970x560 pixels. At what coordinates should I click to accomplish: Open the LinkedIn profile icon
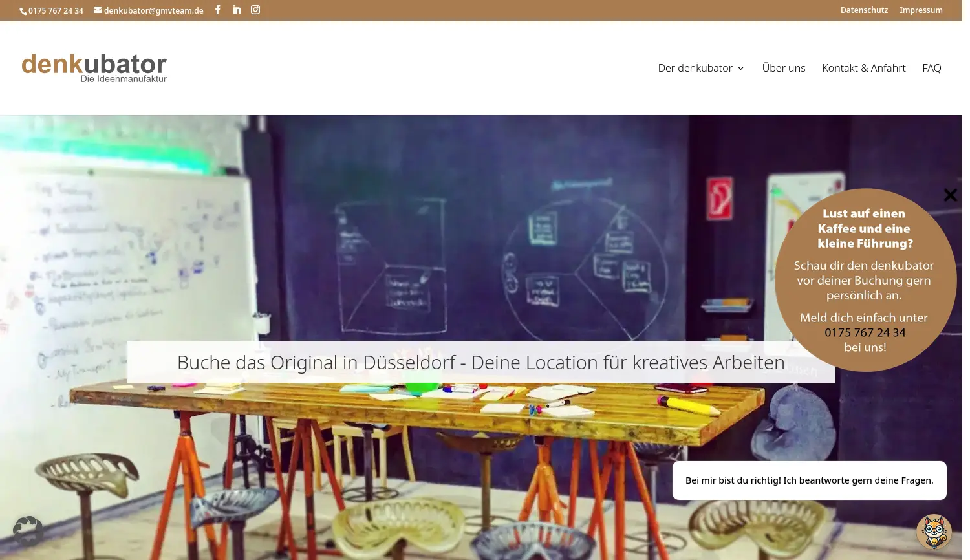237,10
